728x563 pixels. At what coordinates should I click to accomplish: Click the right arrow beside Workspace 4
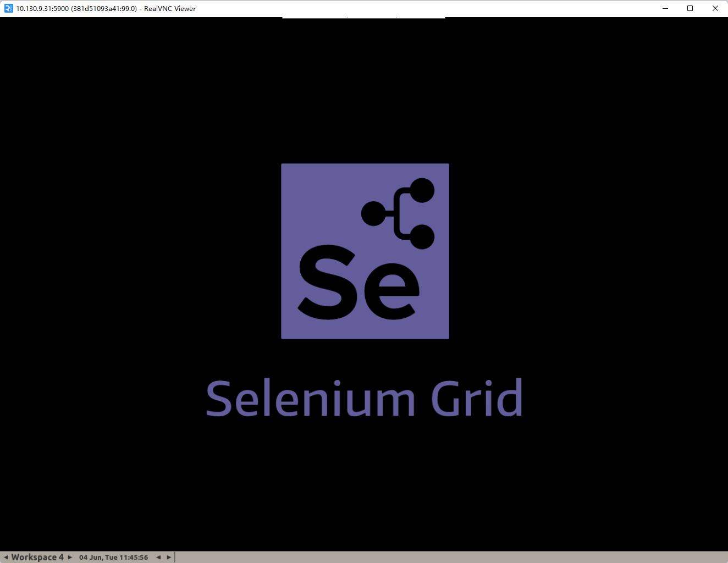69,556
